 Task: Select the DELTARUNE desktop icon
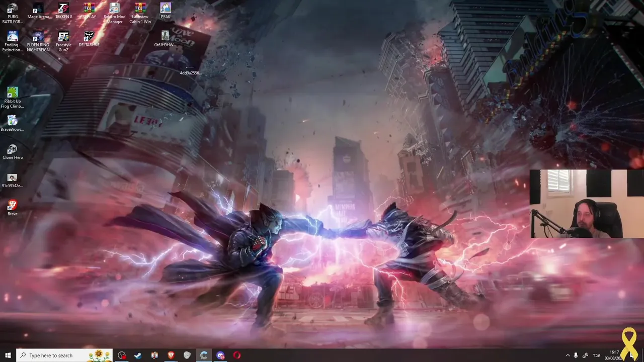coord(89,39)
